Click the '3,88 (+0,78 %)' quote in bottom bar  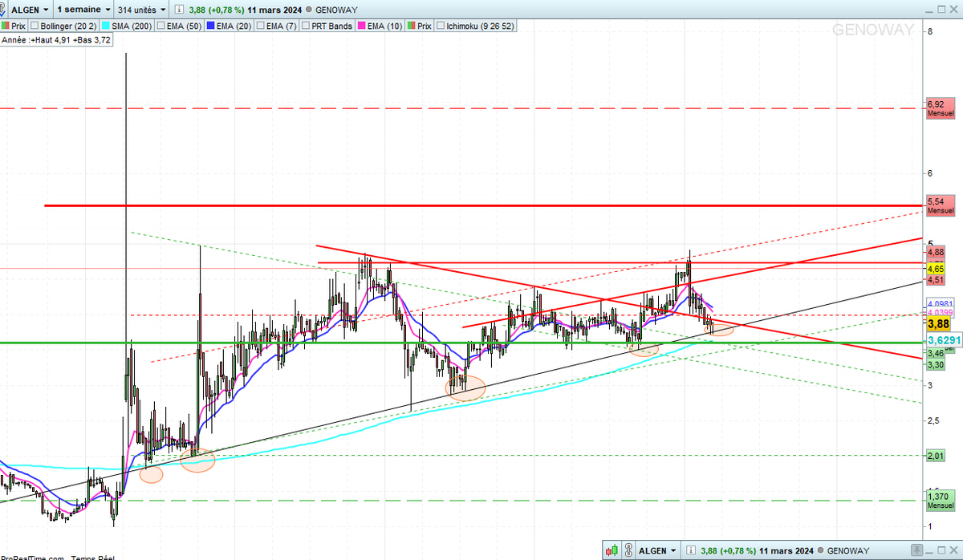coord(729,550)
